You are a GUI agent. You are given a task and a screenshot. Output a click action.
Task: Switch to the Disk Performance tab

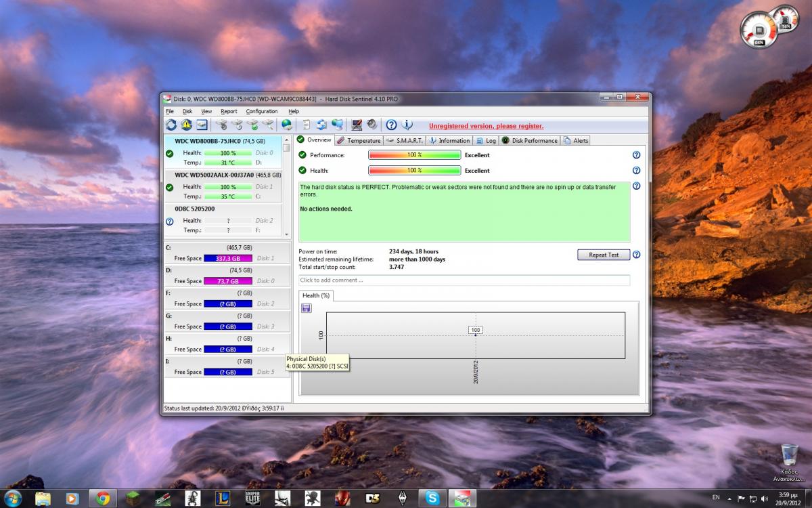tap(530, 140)
